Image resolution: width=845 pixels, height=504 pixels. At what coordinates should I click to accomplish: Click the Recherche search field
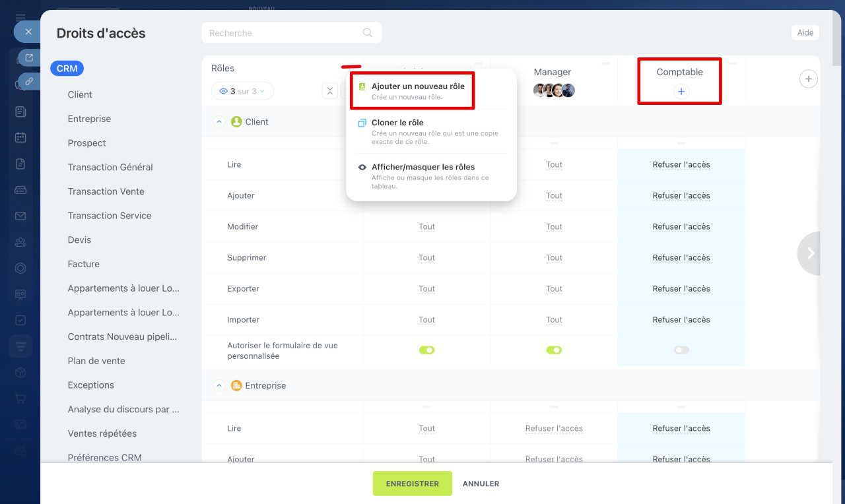(x=284, y=33)
